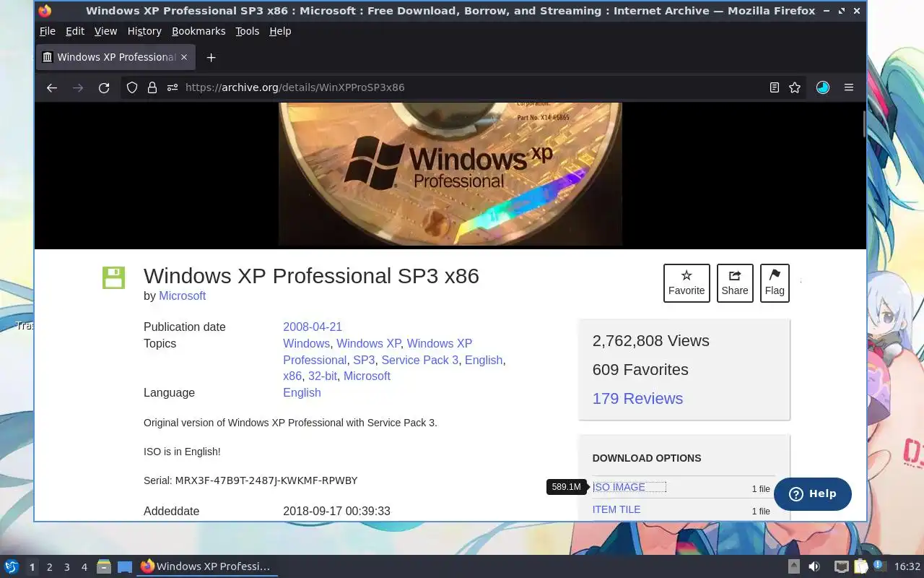Reload the archive.org page
The width and height of the screenshot is (924, 578).
(x=104, y=87)
